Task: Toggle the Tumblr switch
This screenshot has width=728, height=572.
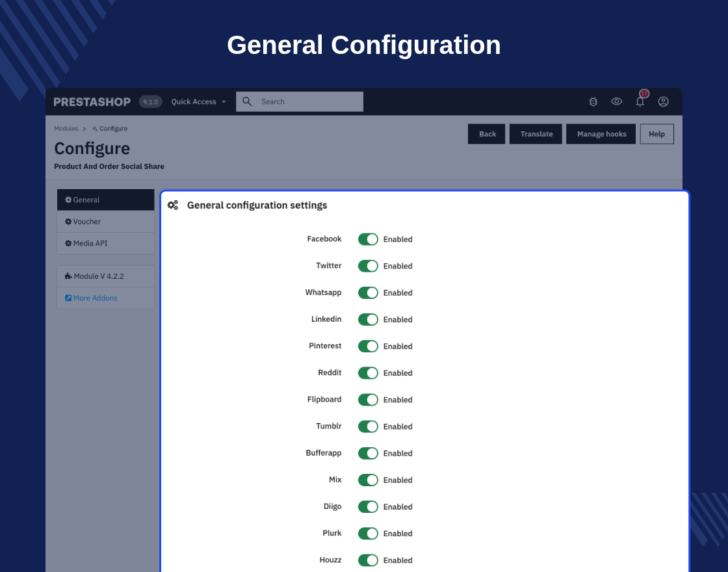Action: pyautogui.click(x=368, y=426)
